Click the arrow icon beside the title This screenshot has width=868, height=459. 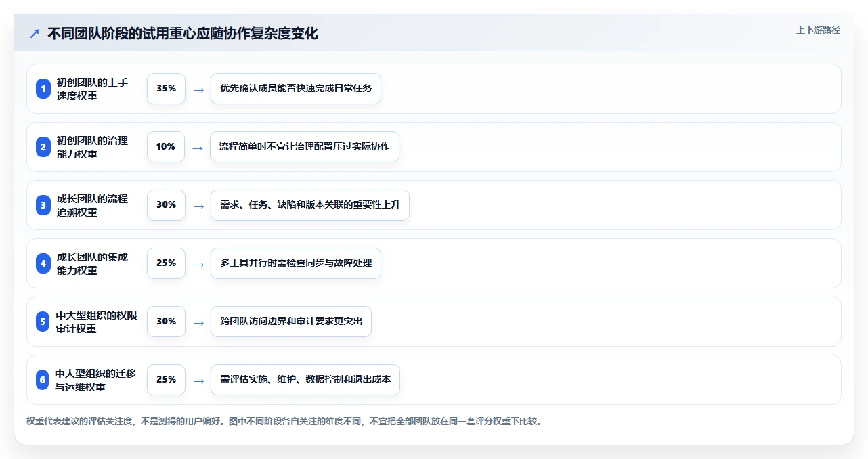click(x=35, y=33)
